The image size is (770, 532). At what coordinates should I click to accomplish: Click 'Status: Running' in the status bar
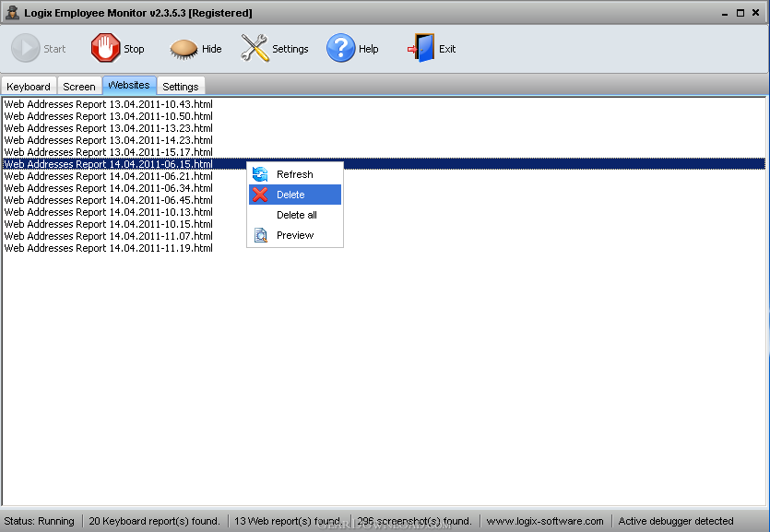pyautogui.click(x=40, y=521)
